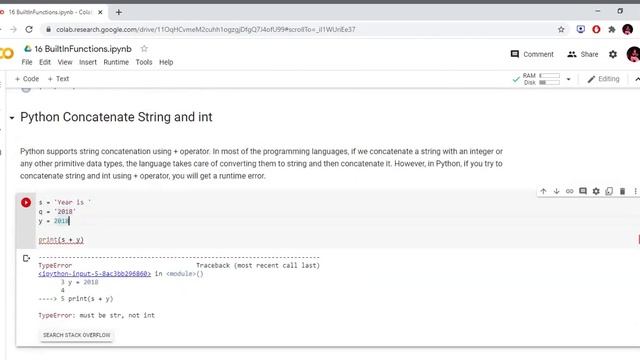Screen dimensions: 640x360
Task: Click the heading Python Concatenate String and int
Action: click(116, 117)
